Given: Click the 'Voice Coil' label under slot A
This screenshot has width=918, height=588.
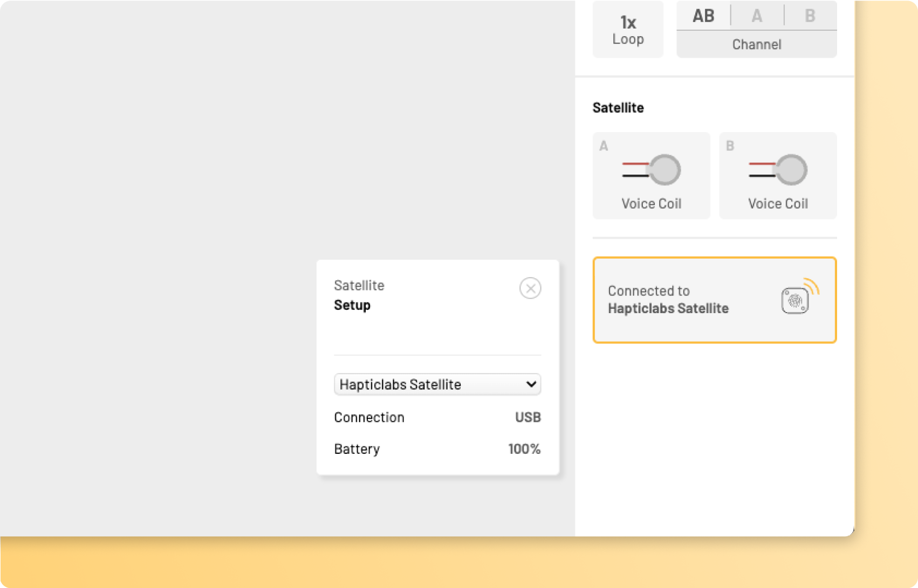Looking at the screenshot, I should pyautogui.click(x=652, y=204).
